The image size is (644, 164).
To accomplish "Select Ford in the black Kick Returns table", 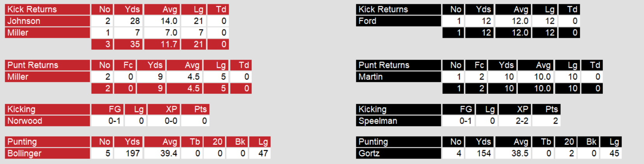I will [367, 21].
